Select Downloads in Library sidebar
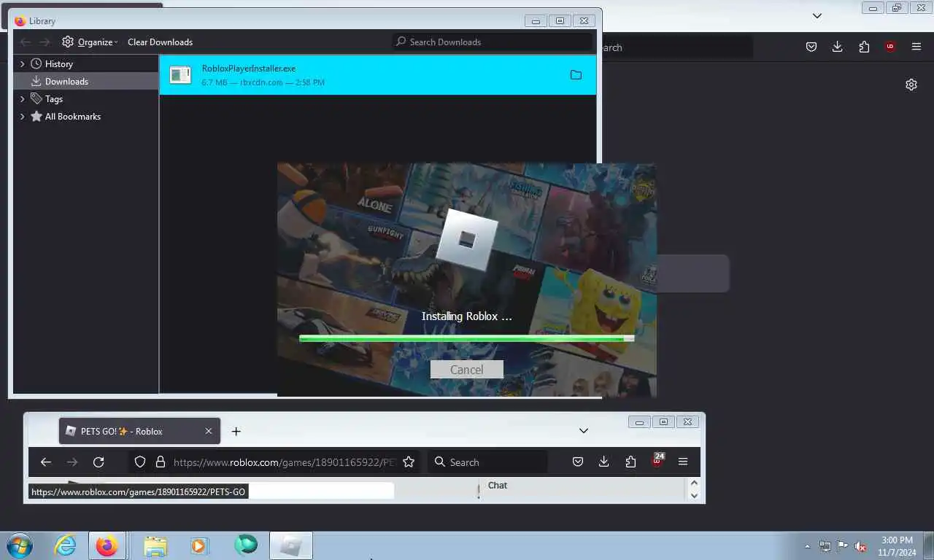 (66, 81)
